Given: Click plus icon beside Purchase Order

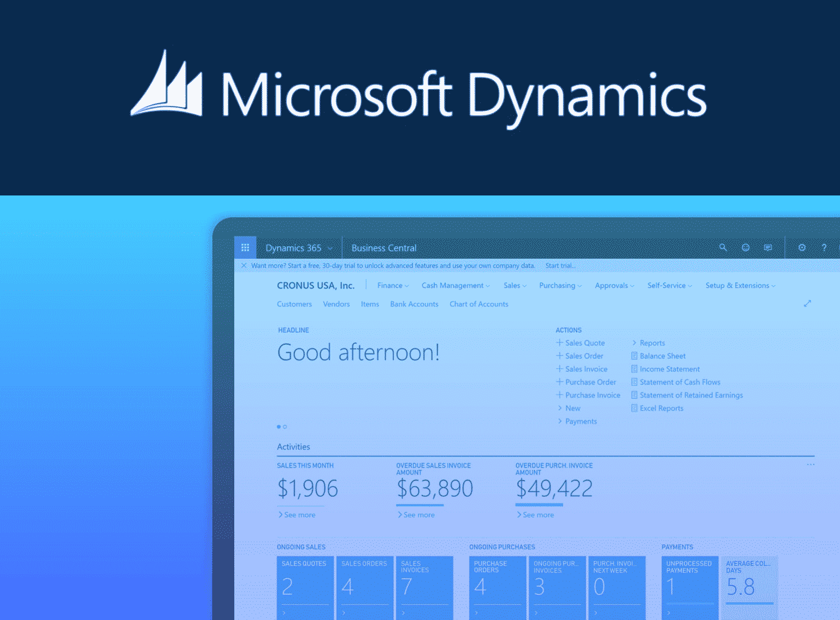Looking at the screenshot, I should [x=559, y=382].
